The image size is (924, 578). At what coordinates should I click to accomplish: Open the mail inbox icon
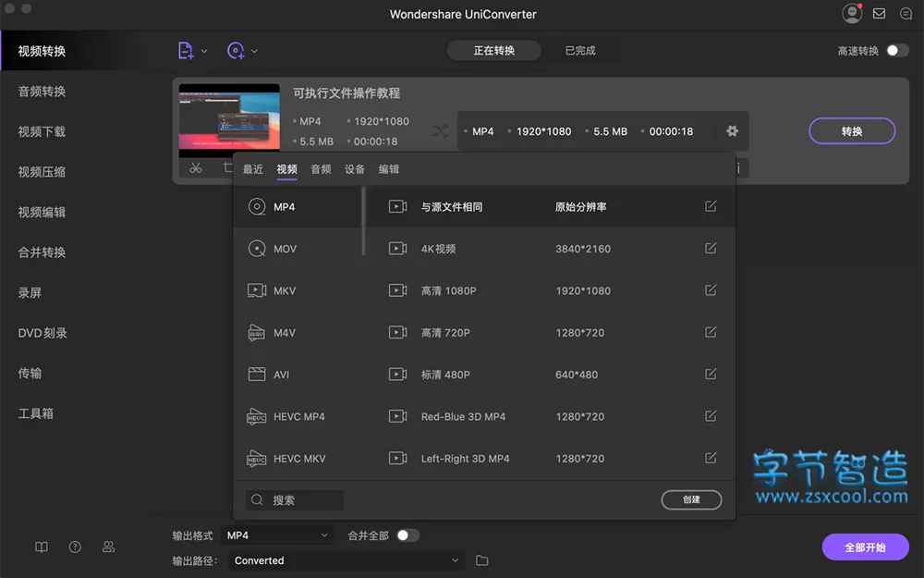click(880, 13)
